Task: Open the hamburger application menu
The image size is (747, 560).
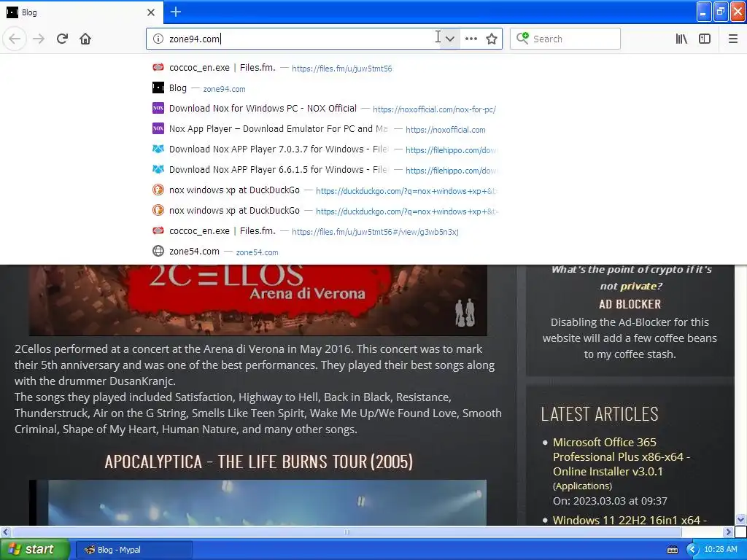Action: (x=733, y=39)
